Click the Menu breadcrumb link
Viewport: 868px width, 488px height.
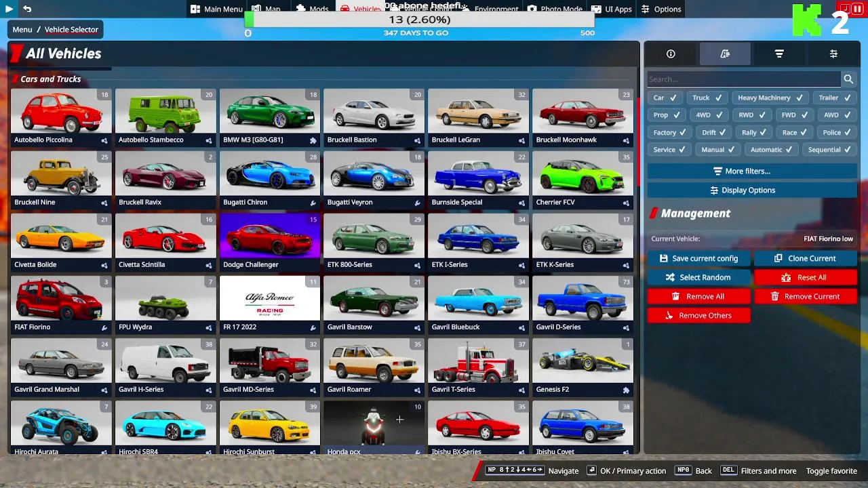tap(22, 29)
